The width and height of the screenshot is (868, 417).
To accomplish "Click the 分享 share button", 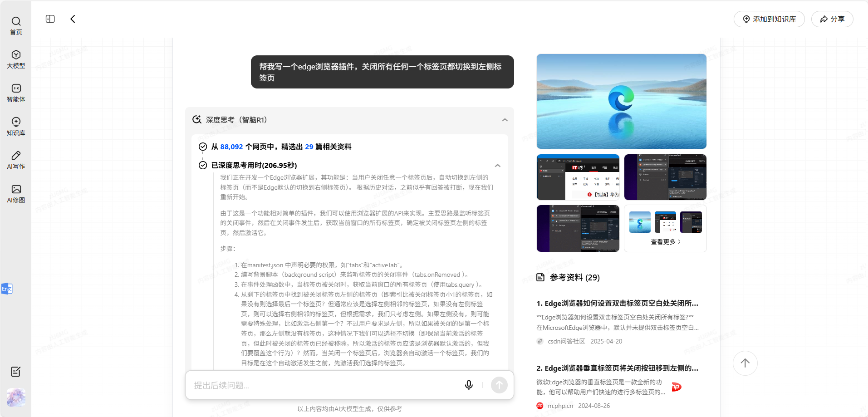I will [832, 19].
